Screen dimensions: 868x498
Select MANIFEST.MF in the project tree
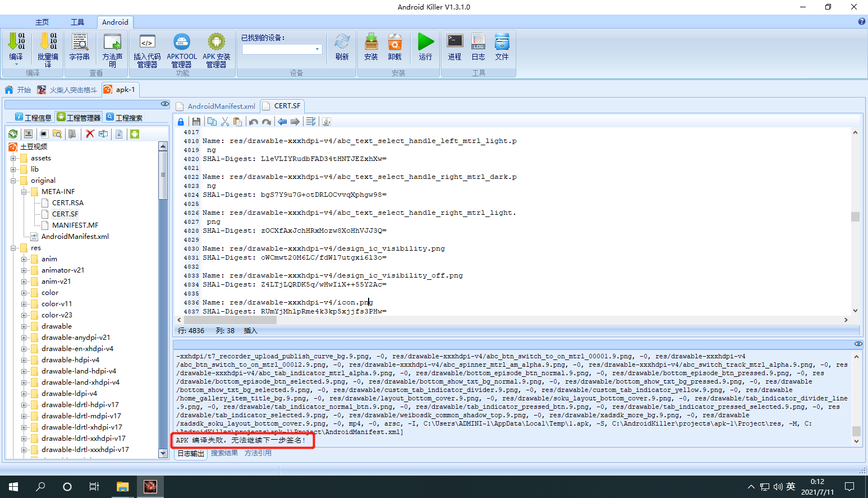click(x=75, y=225)
